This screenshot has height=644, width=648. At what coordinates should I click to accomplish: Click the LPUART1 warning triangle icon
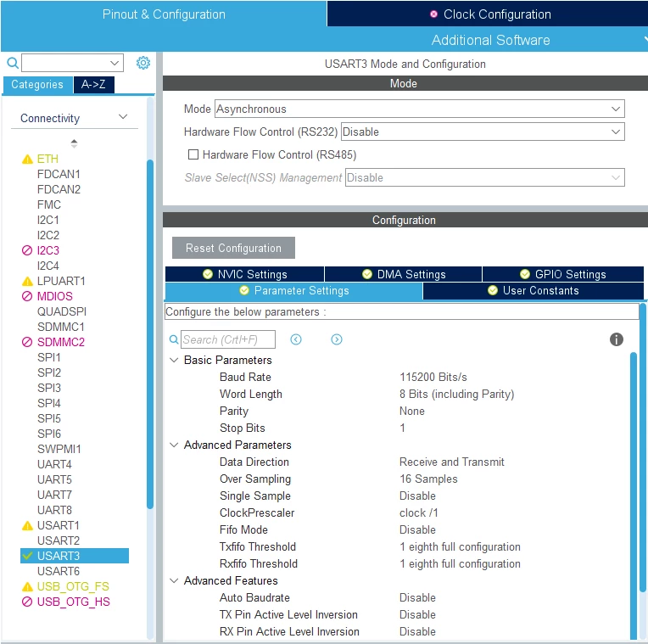tap(27, 282)
